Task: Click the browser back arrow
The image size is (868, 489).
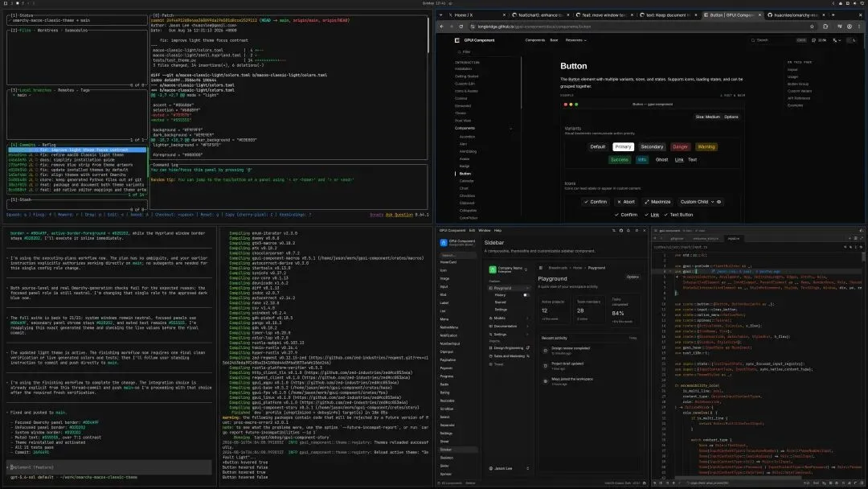Action: 441,27
